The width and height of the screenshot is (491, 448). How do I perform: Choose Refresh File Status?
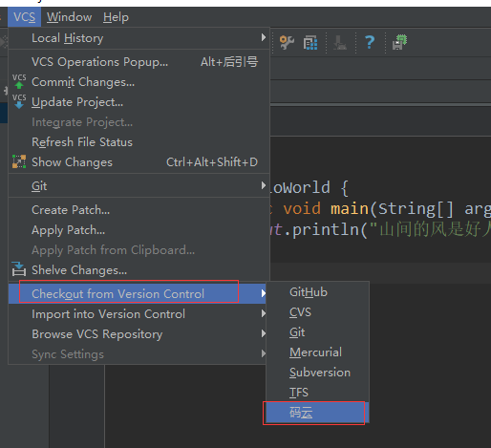click(139, 142)
